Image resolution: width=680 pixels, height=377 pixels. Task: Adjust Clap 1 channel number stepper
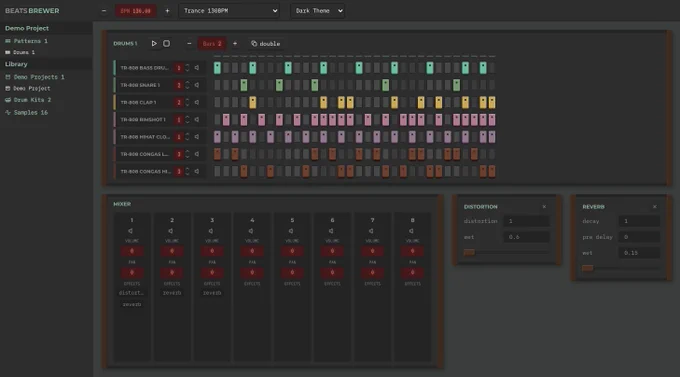tap(187, 102)
